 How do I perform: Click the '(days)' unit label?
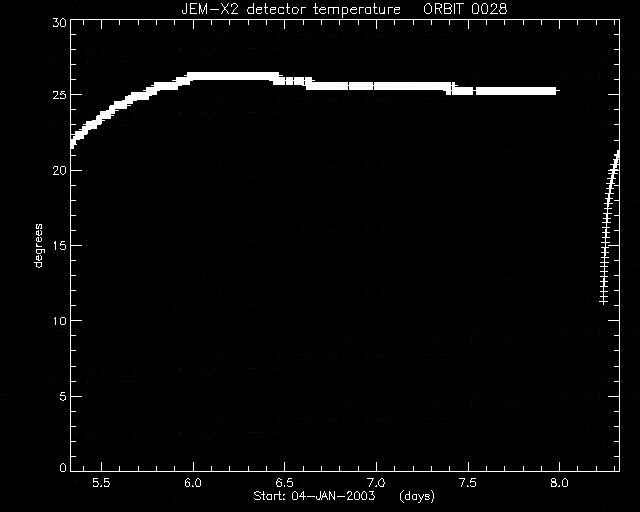pos(417,496)
